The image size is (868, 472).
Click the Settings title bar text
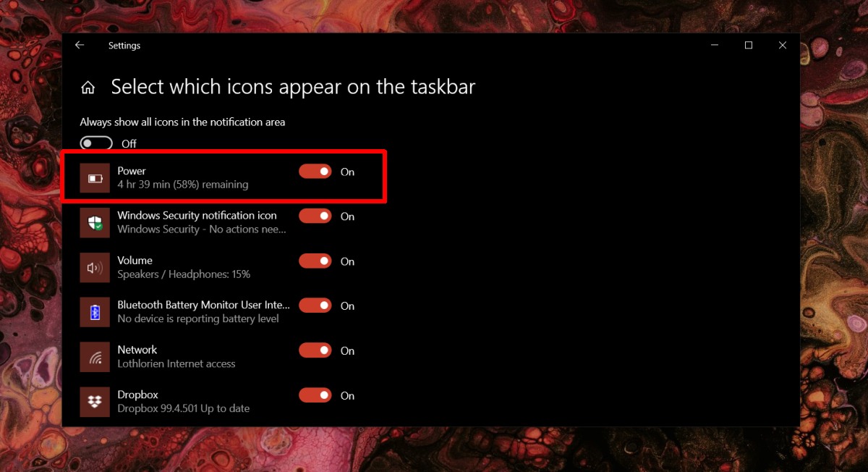click(124, 45)
